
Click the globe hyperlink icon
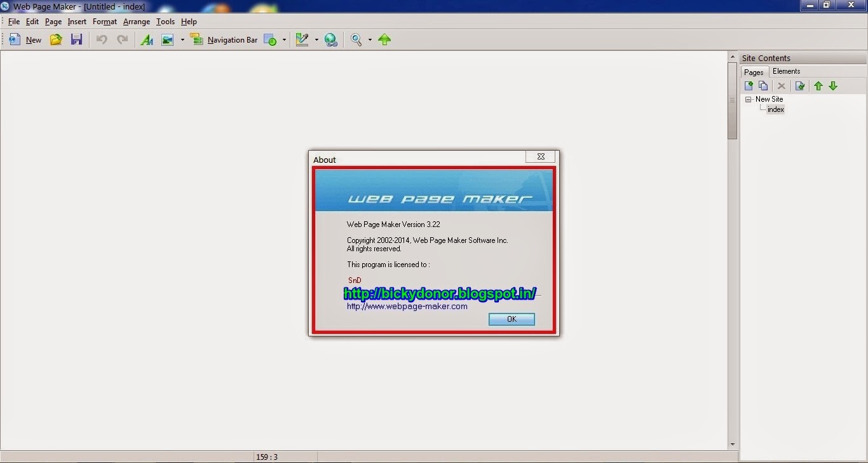coord(330,40)
